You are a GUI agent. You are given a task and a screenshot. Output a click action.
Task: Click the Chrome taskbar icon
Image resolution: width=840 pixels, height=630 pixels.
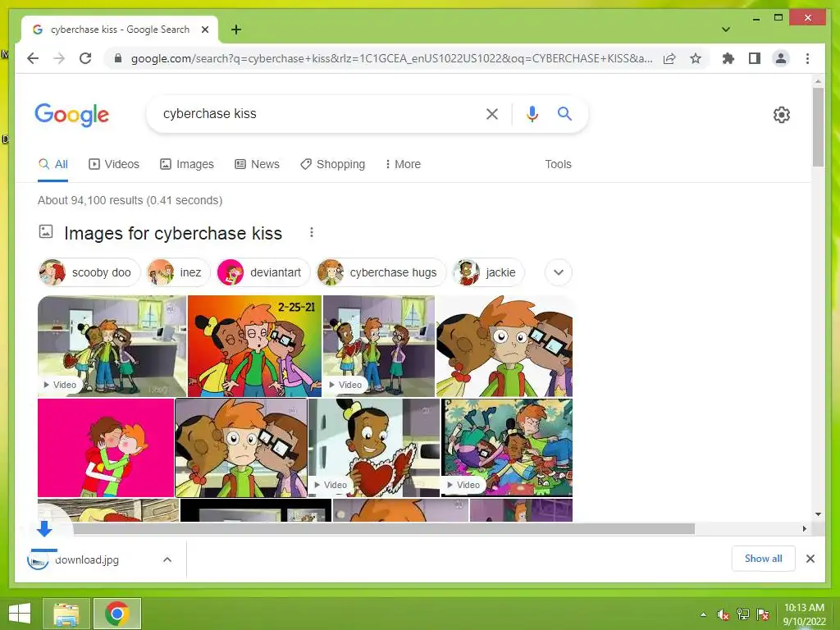click(x=117, y=614)
